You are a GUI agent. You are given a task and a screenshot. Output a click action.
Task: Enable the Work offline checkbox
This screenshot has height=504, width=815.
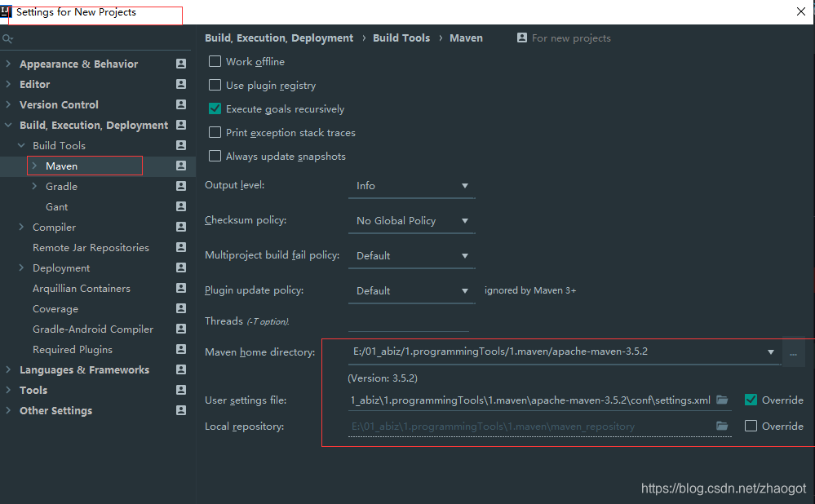[x=215, y=61]
